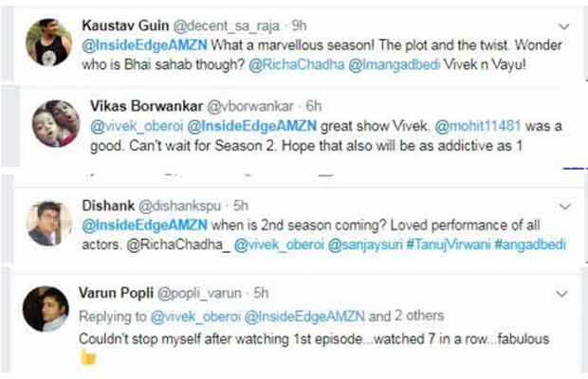Open dropdown arrow on Vikas Borwankar's tweet

pyautogui.click(x=567, y=106)
